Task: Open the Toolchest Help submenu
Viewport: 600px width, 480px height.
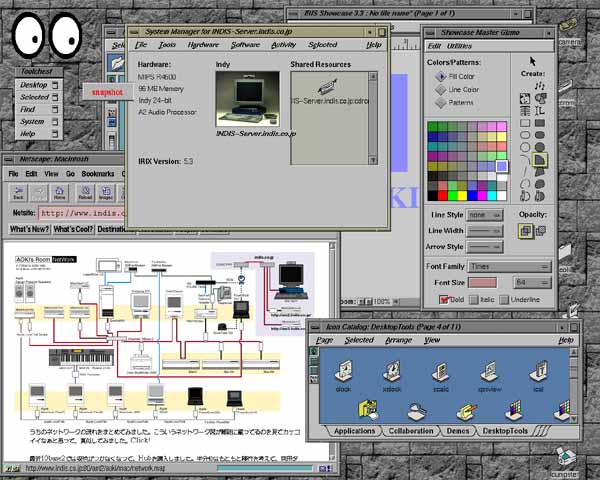Action: pyautogui.click(x=39, y=134)
